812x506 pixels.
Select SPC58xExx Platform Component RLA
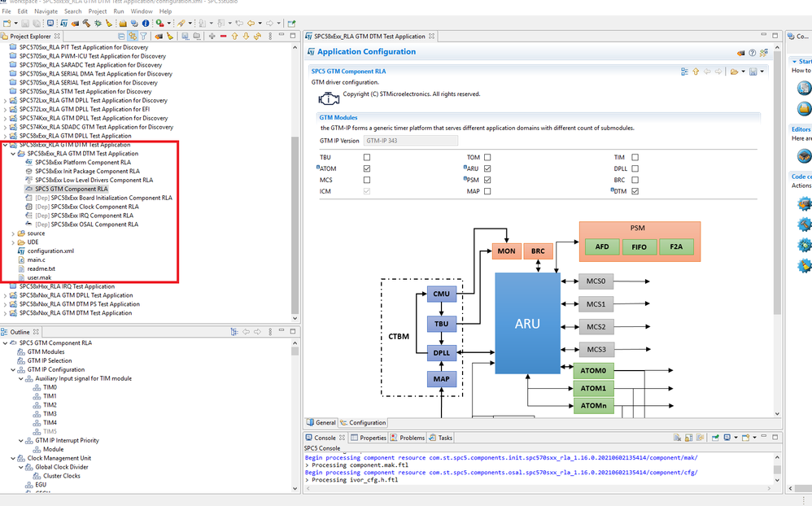83,163
